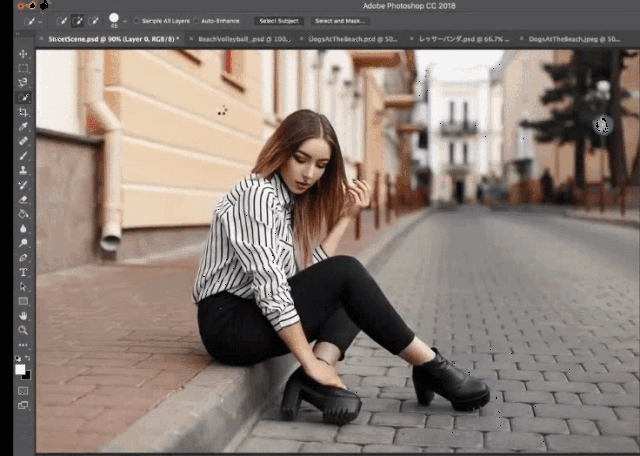Enable Auto-Enhance checkbox
Image resolution: width=640 pixels, height=456 pixels.
[x=196, y=21]
